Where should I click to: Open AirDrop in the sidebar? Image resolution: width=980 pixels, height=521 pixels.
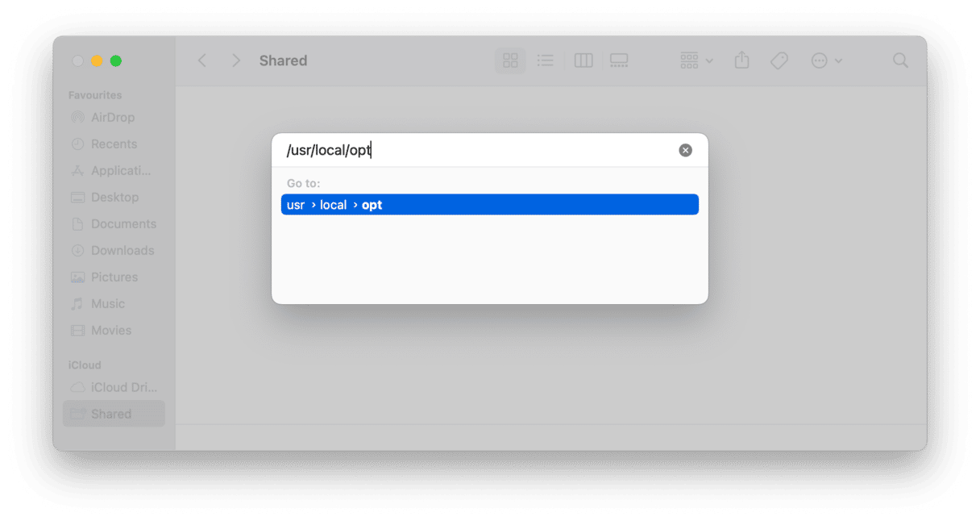pos(114,117)
